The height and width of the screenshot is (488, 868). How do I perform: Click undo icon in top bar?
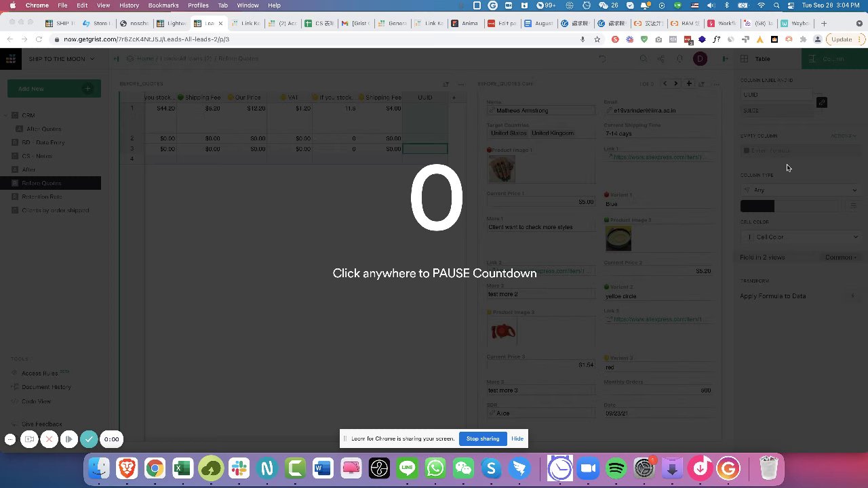[x=602, y=59]
